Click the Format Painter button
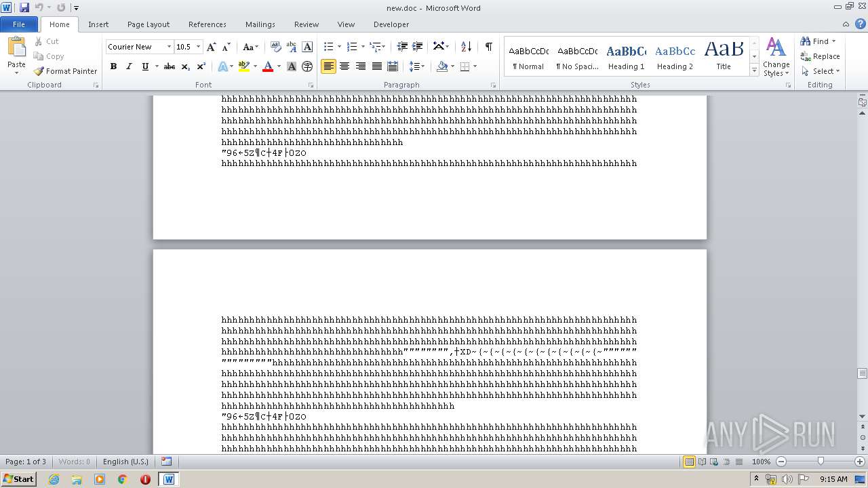 pos(65,71)
